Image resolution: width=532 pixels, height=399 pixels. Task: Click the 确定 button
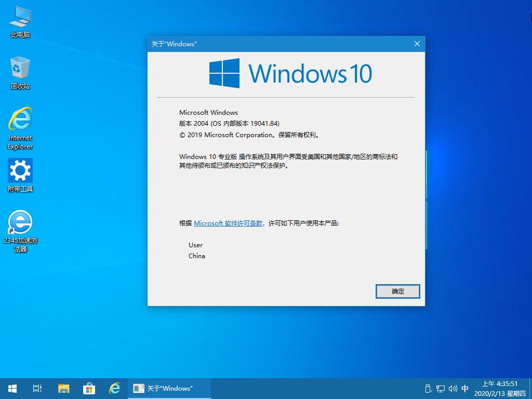coord(397,291)
